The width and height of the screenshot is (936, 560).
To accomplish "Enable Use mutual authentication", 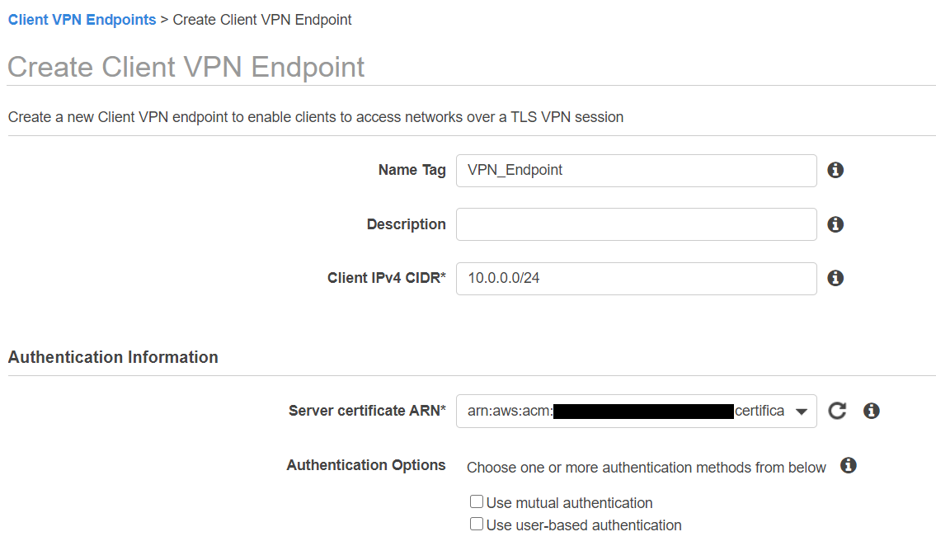I will click(477, 501).
